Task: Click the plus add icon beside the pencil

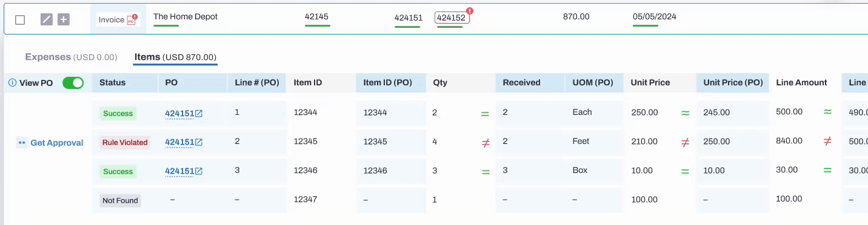Action: click(x=64, y=19)
